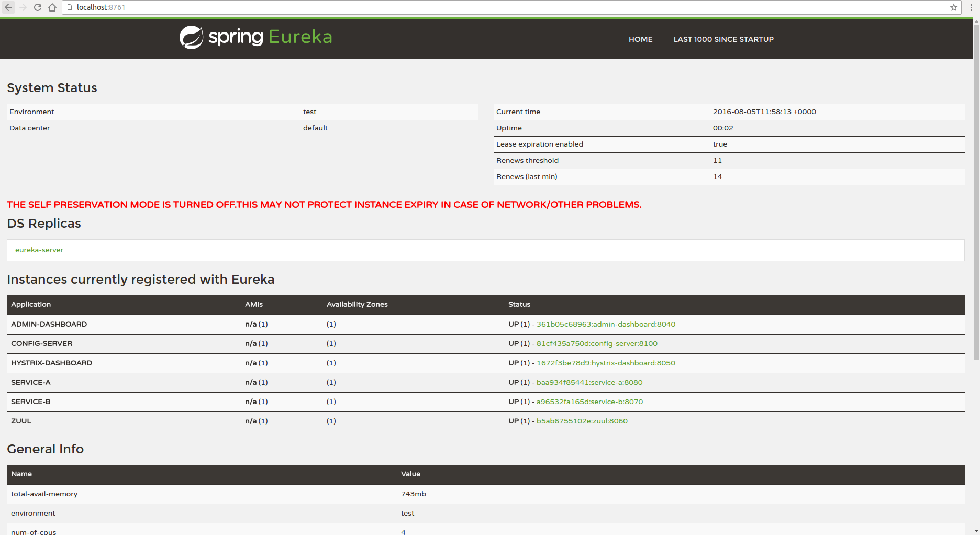Select the CONFIG-SERVER application name
980x535 pixels.
pyautogui.click(x=41, y=343)
